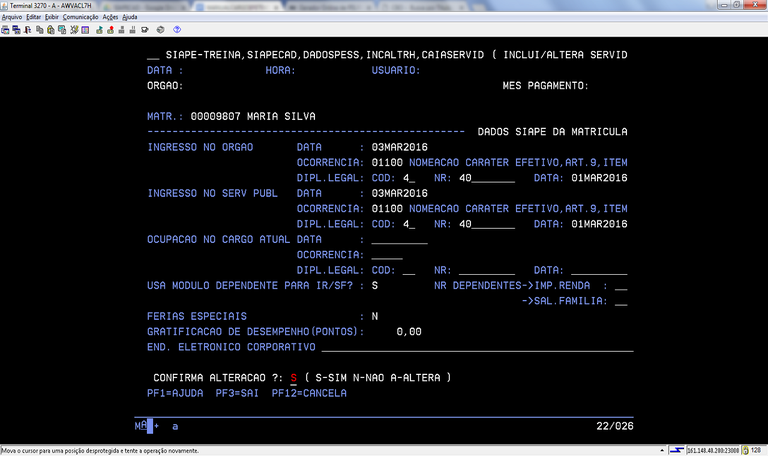768x456 pixels.
Task: Click the USA MODULO DEPENDENTE value field
Action: pos(375,286)
